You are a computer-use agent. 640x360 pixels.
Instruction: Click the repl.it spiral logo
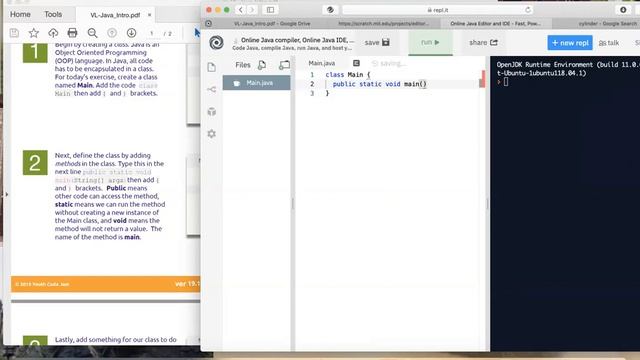coord(216,42)
